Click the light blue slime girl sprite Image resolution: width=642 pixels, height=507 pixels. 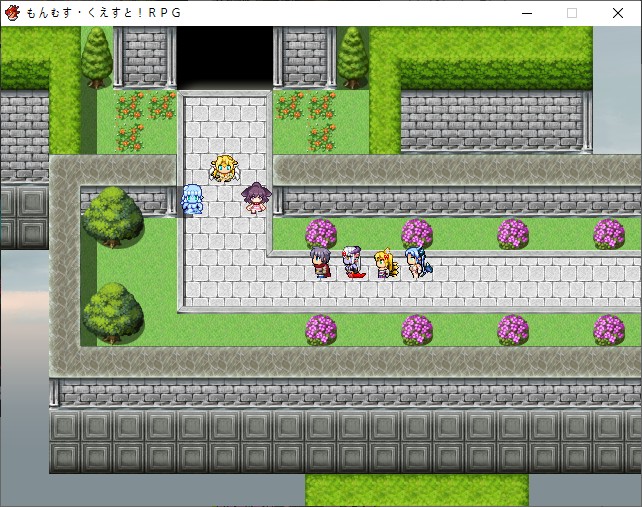(192, 199)
